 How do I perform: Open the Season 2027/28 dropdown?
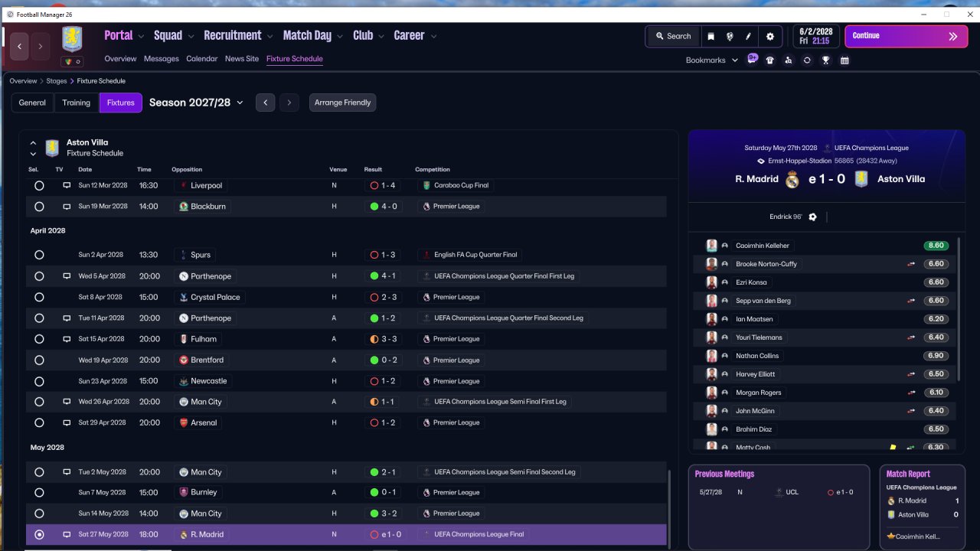196,103
